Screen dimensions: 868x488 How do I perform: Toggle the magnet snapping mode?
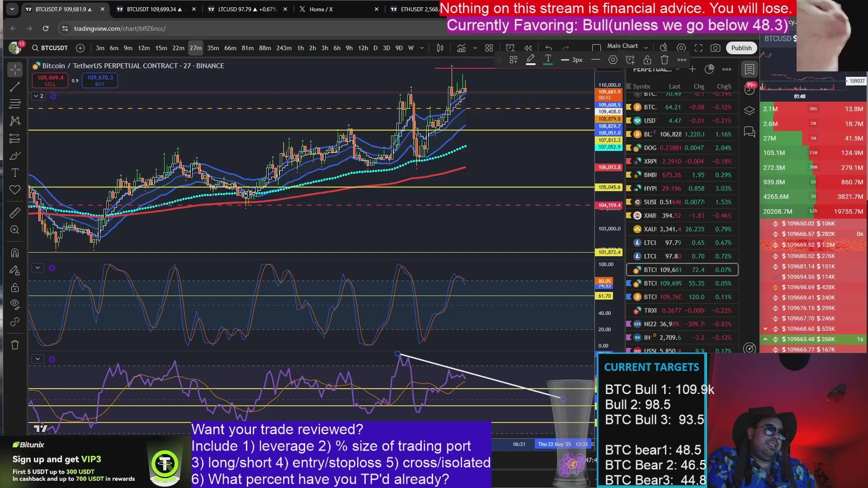click(x=15, y=253)
